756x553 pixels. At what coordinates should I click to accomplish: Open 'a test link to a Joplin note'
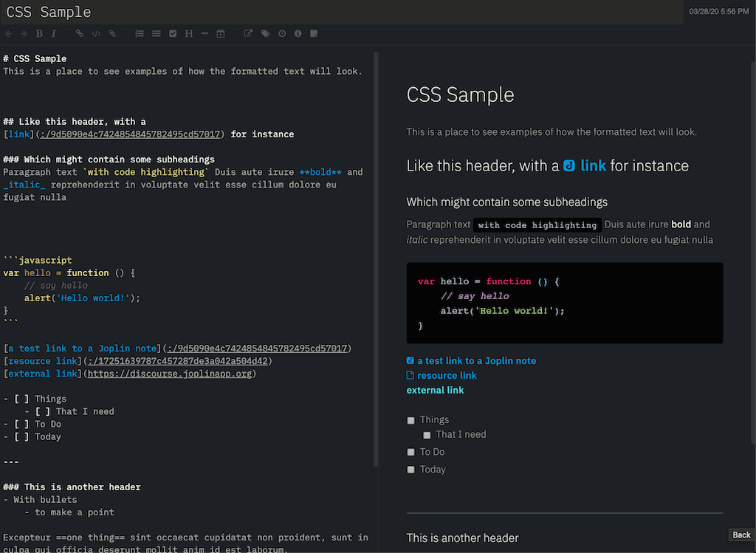pyautogui.click(x=476, y=360)
